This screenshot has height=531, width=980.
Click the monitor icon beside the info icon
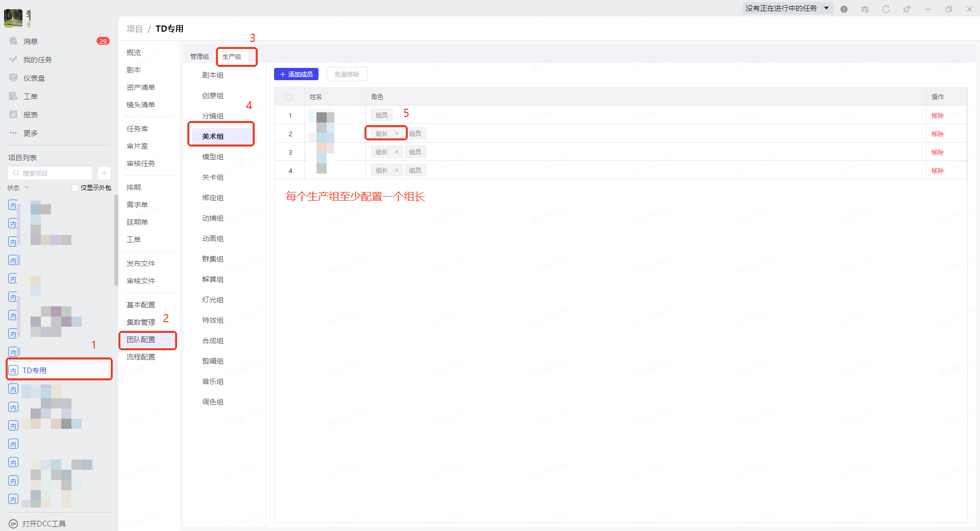(865, 9)
